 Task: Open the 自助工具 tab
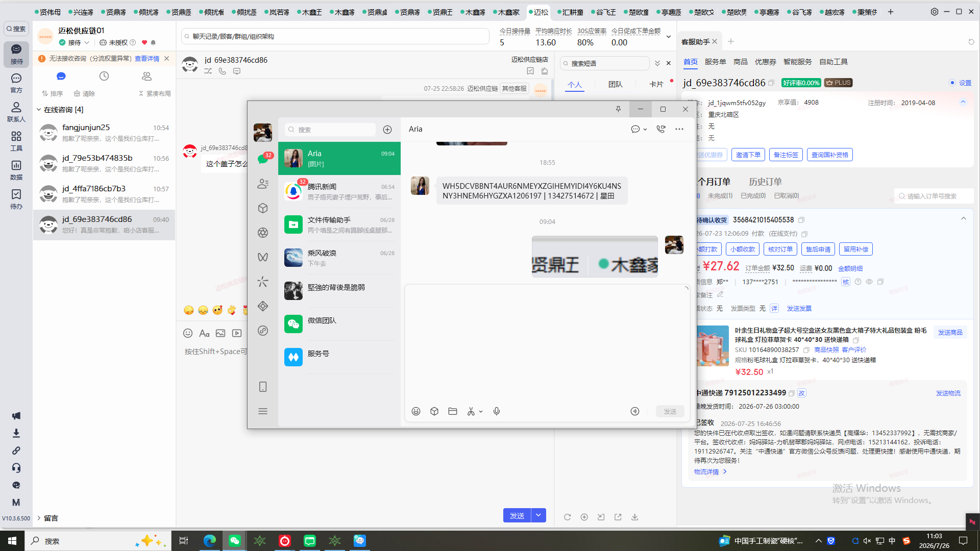(833, 62)
